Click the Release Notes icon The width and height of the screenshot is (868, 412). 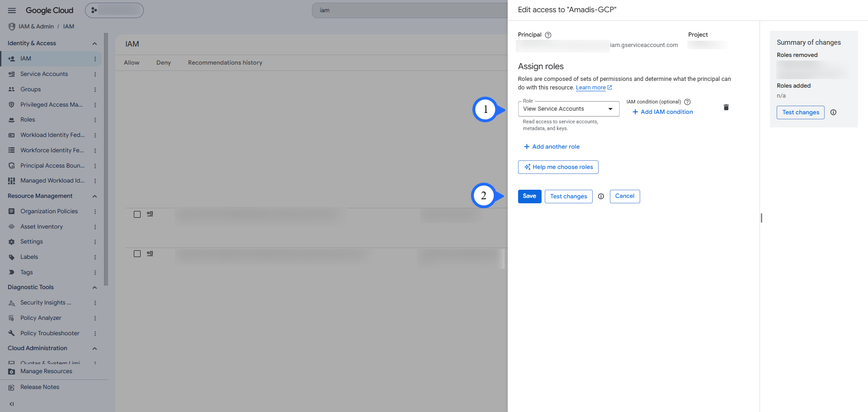[12, 387]
